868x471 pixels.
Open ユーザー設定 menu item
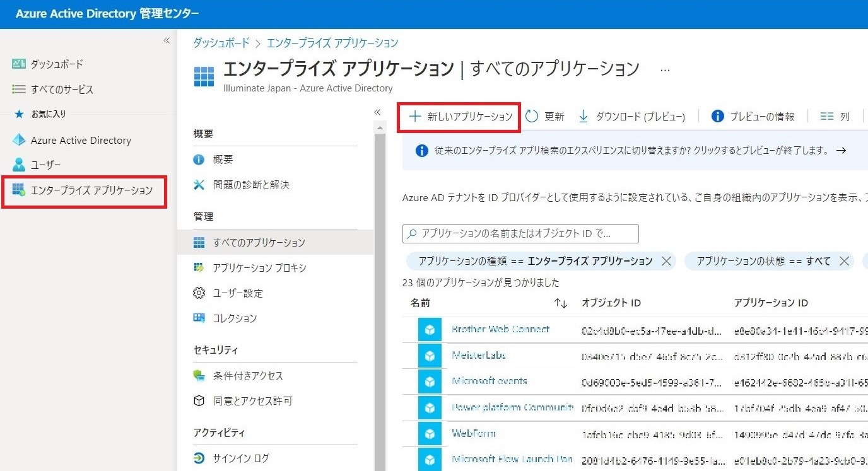[238, 293]
